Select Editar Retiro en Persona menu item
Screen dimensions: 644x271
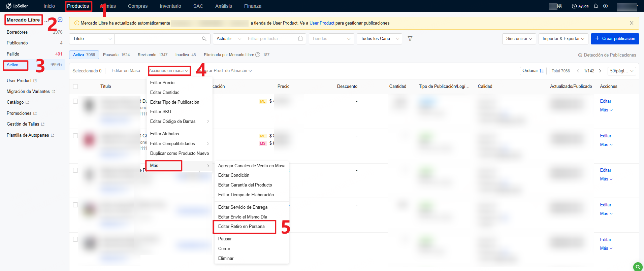coord(241,227)
